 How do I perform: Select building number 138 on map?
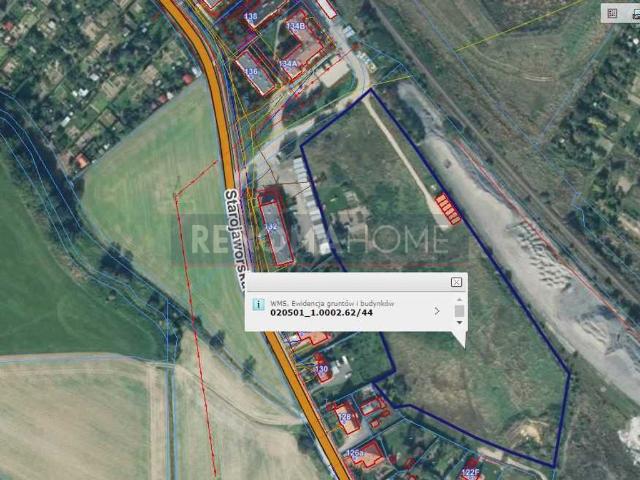pyautogui.click(x=251, y=17)
